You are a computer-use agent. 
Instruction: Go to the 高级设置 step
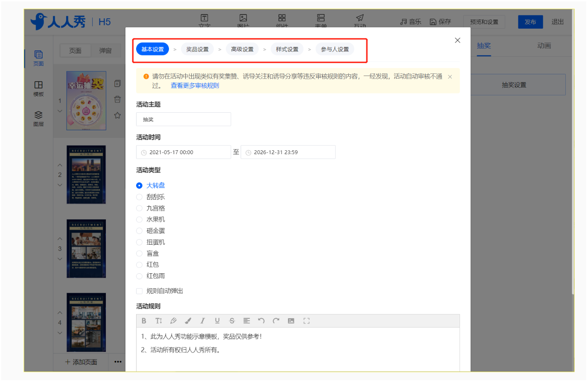242,49
